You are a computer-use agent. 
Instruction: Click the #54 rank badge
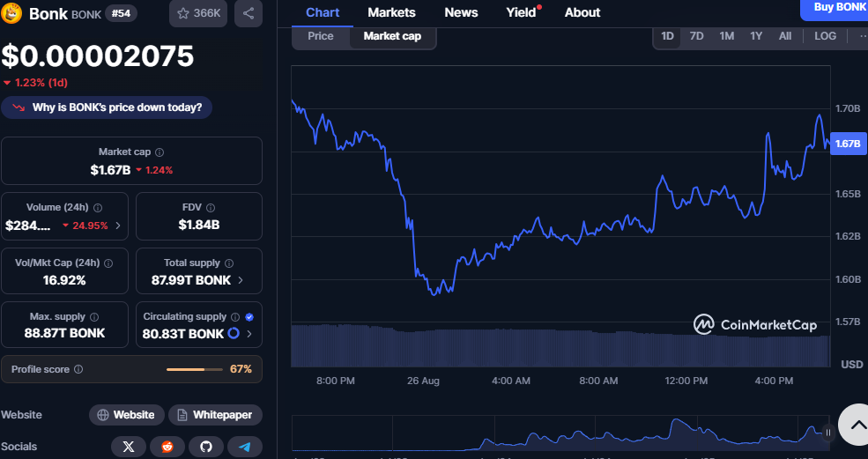click(122, 13)
